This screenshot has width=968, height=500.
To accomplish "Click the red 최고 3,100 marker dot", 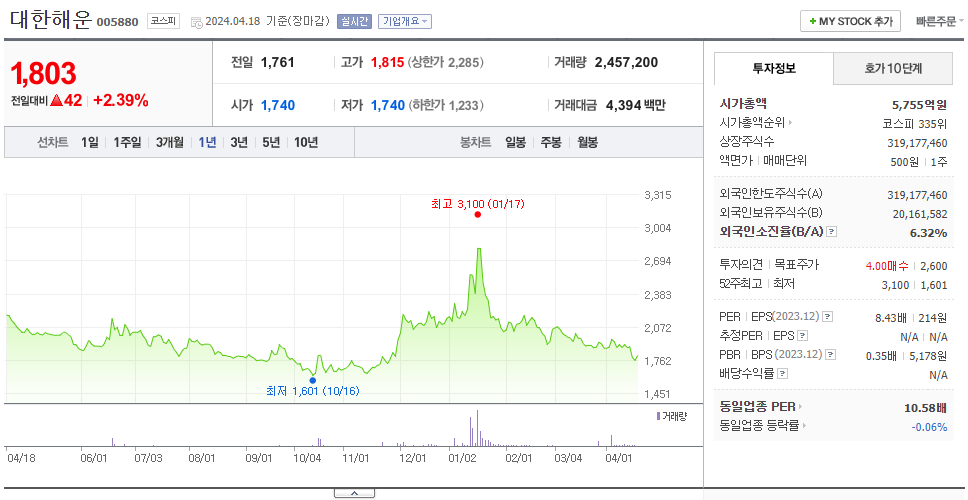I will tap(478, 214).
